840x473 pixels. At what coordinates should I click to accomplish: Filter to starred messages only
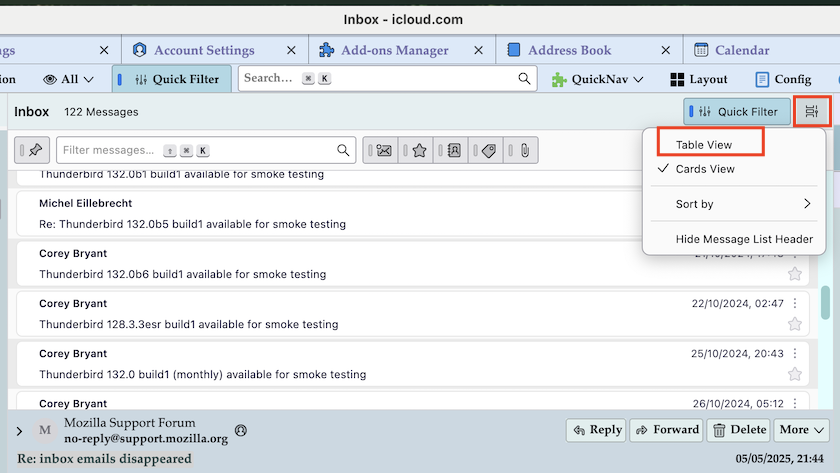[416, 151]
